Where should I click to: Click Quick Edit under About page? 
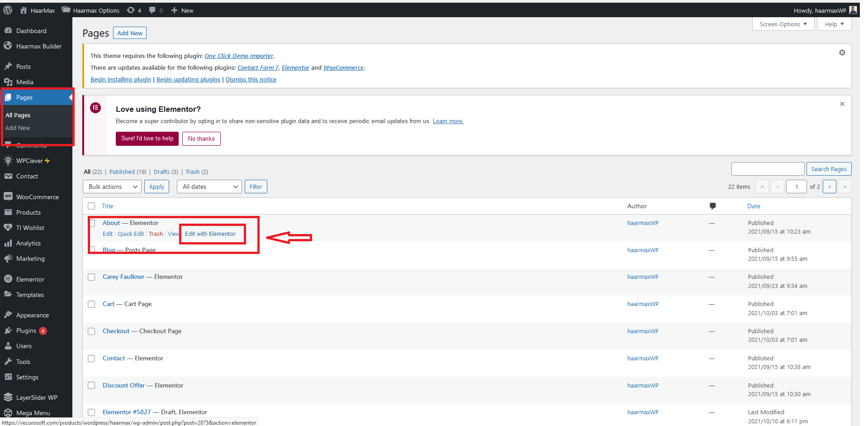(x=131, y=234)
